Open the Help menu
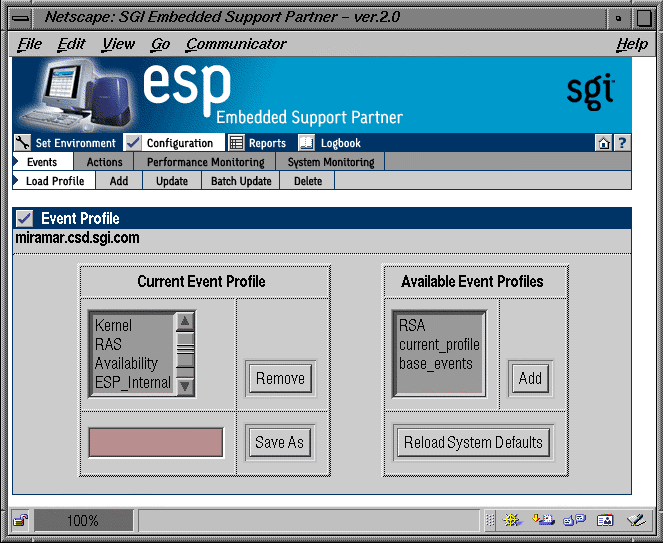 632,44
